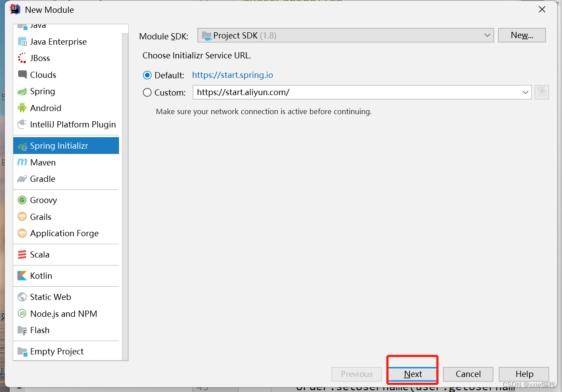This screenshot has width=562, height=392.
Task: Click the disabled download icon beside Custom URL
Action: point(542,92)
